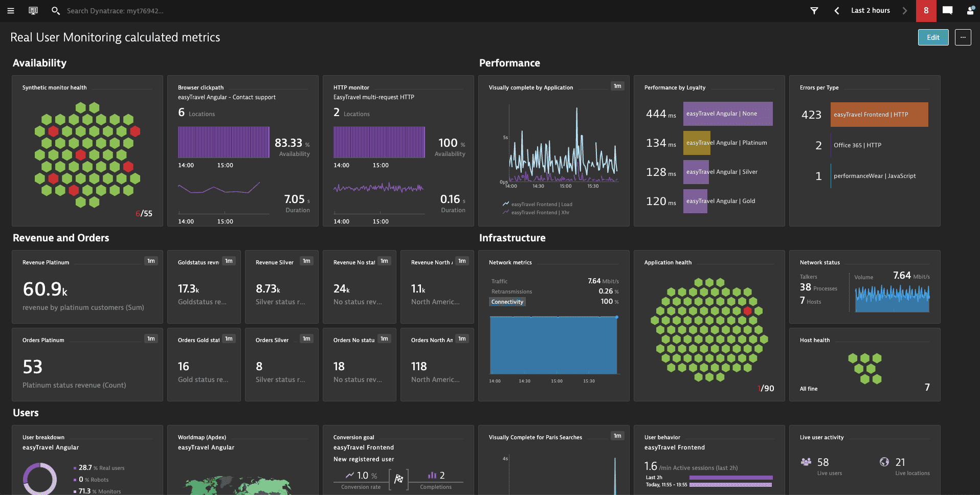Open the Dynatrace navigation hamburger menu
Viewport: 980px width, 495px height.
(10, 10)
